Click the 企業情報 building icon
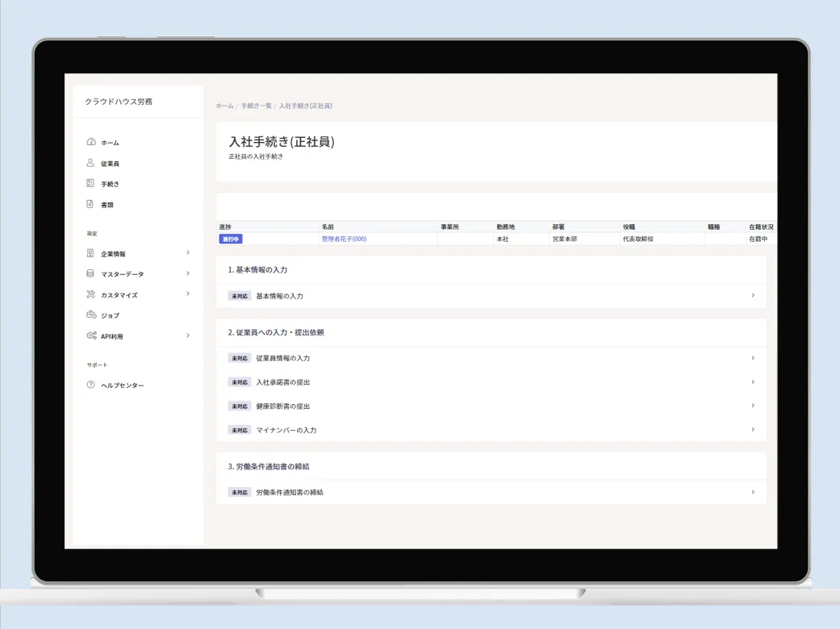This screenshot has width=840, height=629. (x=91, y=253)
